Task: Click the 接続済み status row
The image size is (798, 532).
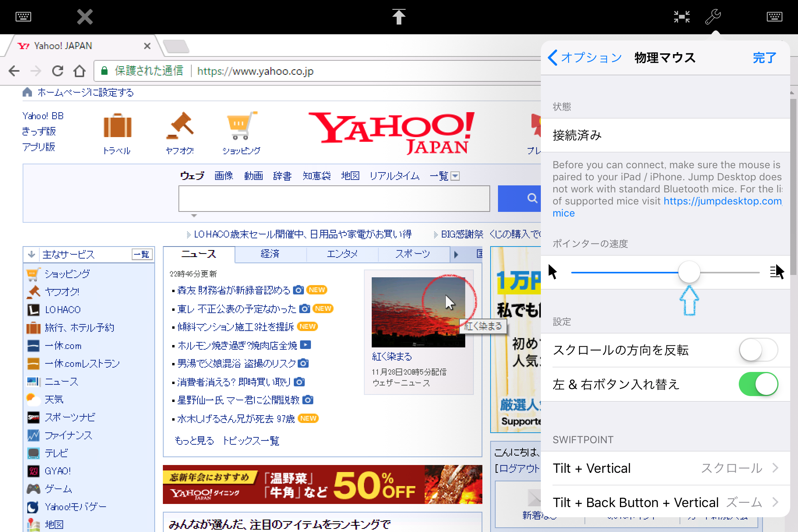Action: click(666, 135)
